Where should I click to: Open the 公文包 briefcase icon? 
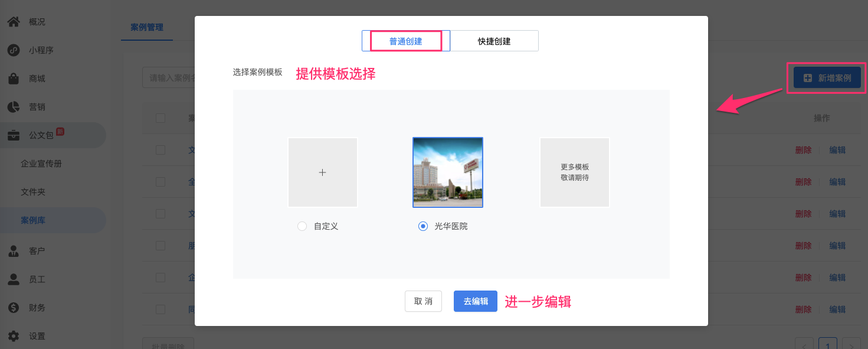(14, 135)
